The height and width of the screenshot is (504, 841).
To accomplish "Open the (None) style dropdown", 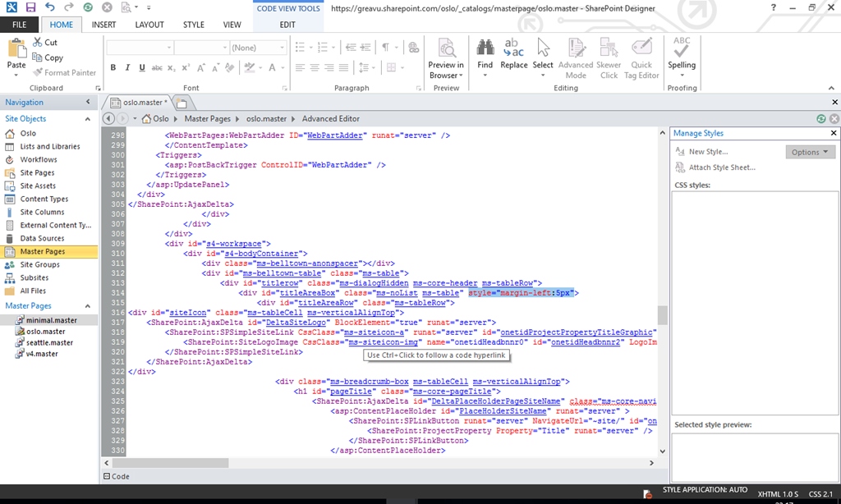I will pyautogui.click(x=258, y=48).
